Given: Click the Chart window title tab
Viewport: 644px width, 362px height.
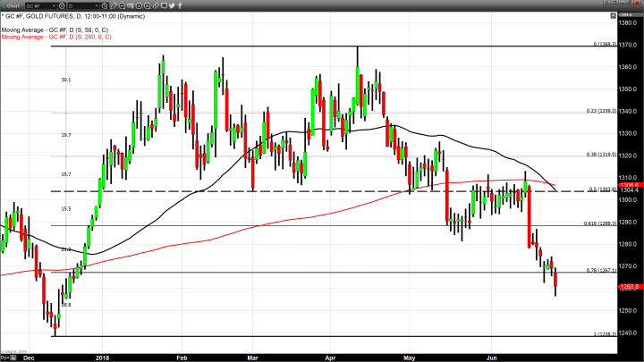Looking at the screenshot, I should 12,5.
